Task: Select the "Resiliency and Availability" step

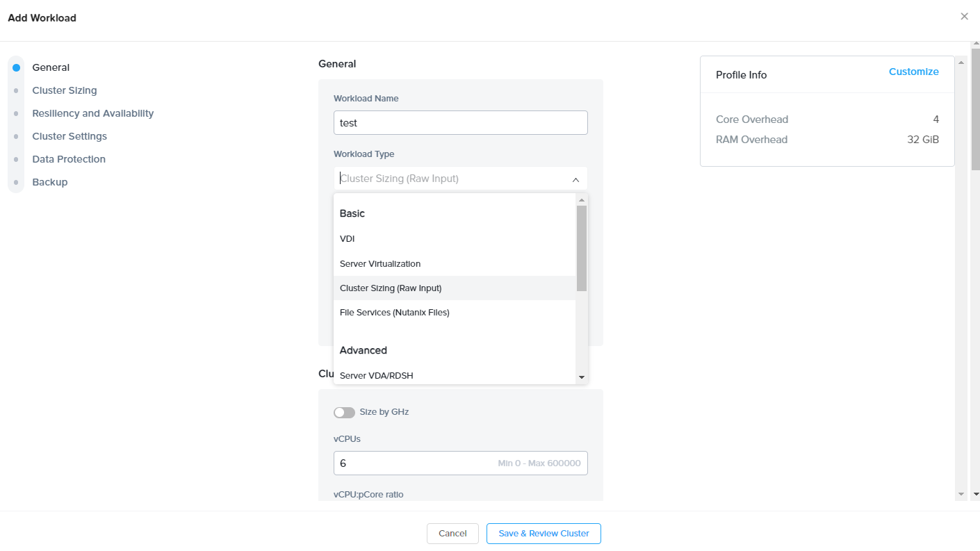Action: pyautogui.click(x=92, y=113)
